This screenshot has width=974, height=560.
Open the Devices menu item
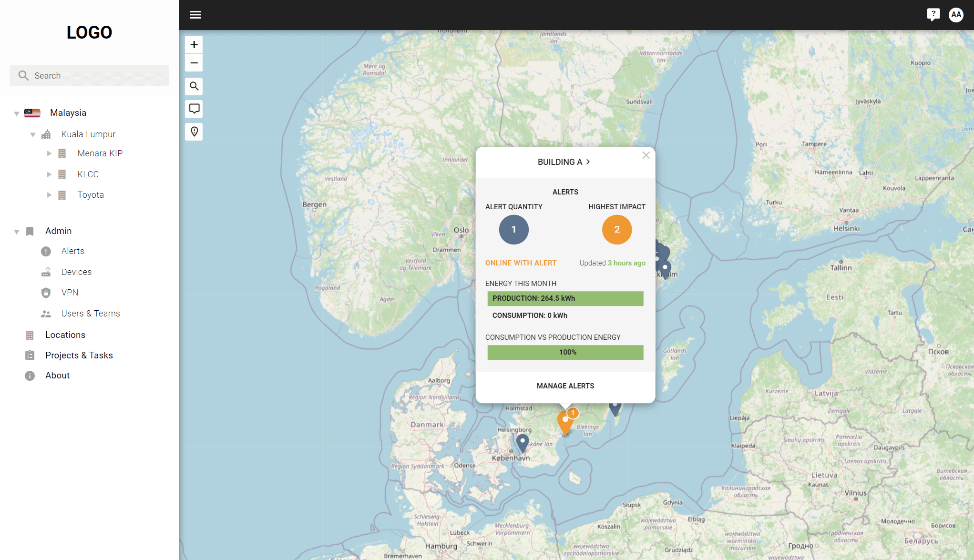(x=76, y=272)
